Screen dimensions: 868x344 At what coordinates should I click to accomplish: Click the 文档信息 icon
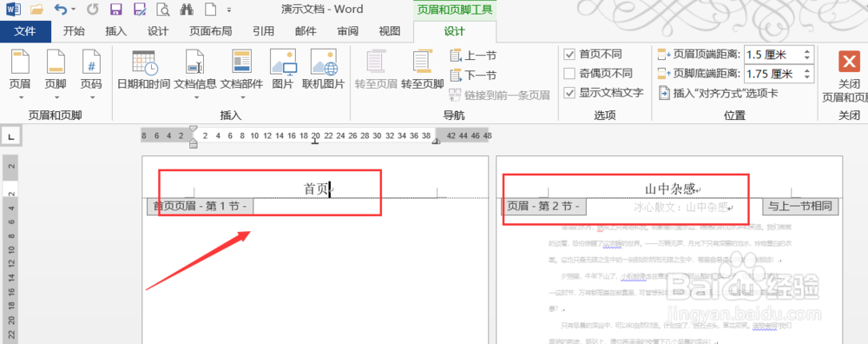coord(194,62)
